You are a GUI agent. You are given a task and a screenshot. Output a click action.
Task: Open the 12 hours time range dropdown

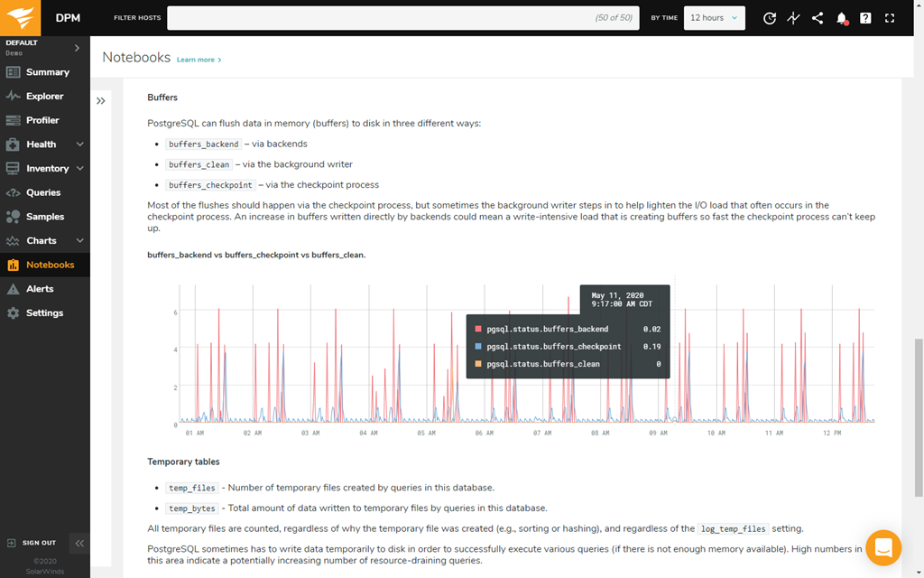tap(714, 18)
